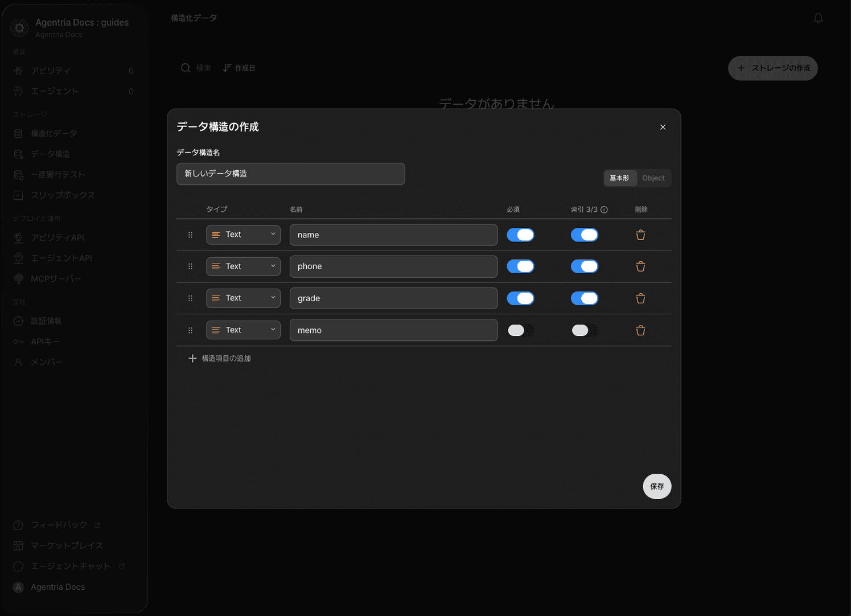Click the データ構造名 input field
The height and width of the screenshot is (616, 851).
tap(291, 174)
